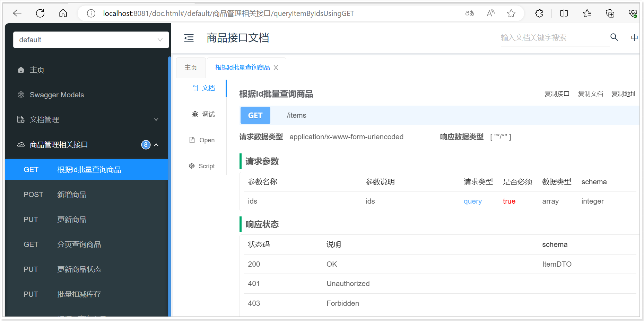Click the browser address bar URL
The width and height of the screenshot is (644, 321).
pyautogui.click(x=228, y=14)
